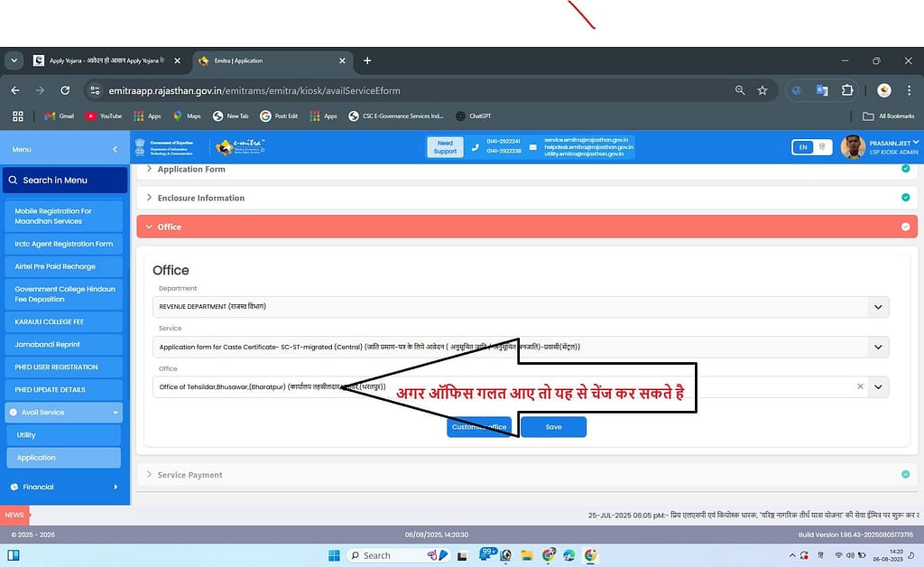Screen dimensions: 924x567
Task: Open the YouTube bookmark
Action: tap(104, 116)
